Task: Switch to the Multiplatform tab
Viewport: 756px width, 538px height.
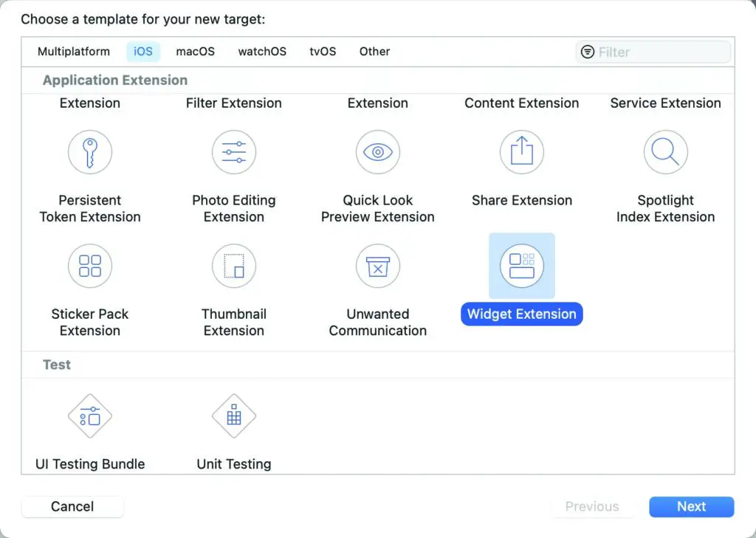Action: click(74, 52)
